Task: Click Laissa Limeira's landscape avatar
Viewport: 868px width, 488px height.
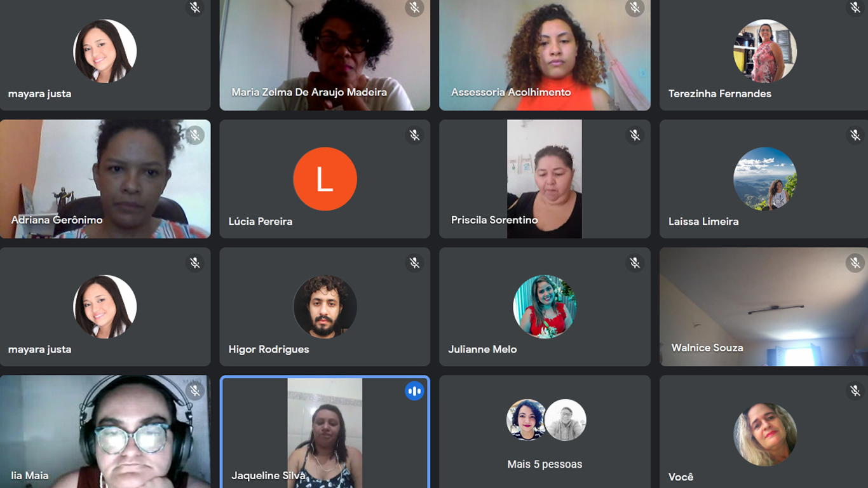Action: [x=765, y=179]
